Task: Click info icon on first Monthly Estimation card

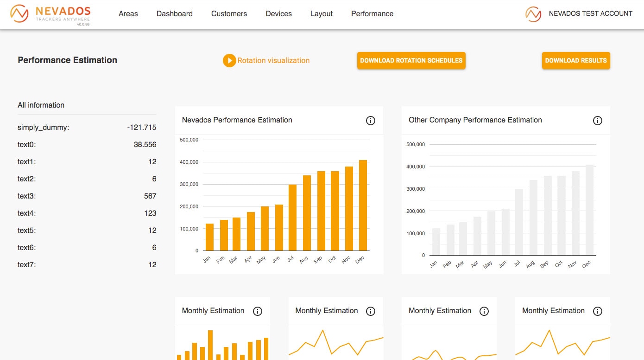Action: click(258, 311)
